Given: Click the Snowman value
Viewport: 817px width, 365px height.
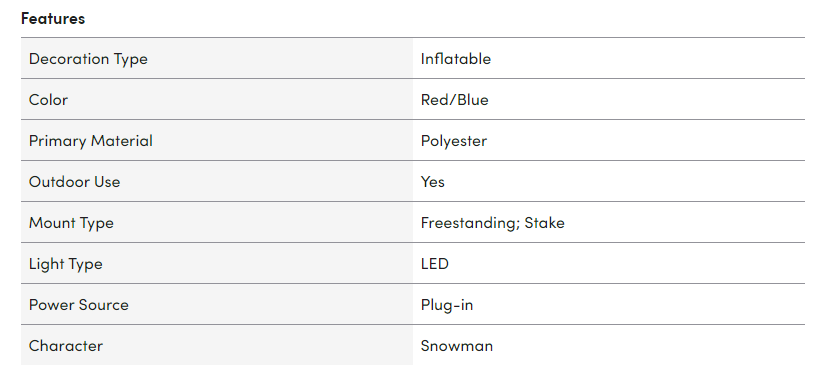Looking at the screenshot, I should point(456,346).
